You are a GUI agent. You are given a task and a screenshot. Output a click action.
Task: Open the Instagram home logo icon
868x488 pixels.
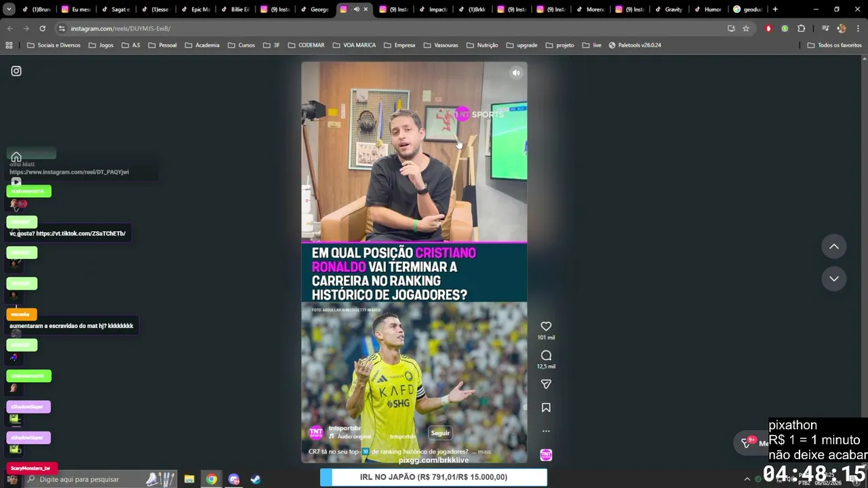[x=16, y=71]
